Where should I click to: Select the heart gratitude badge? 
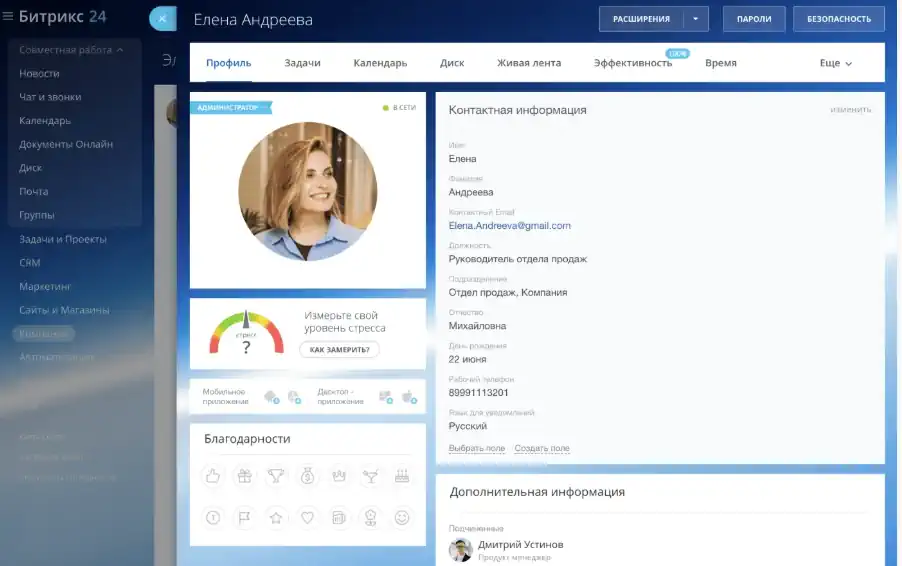(x=307, y=518)
